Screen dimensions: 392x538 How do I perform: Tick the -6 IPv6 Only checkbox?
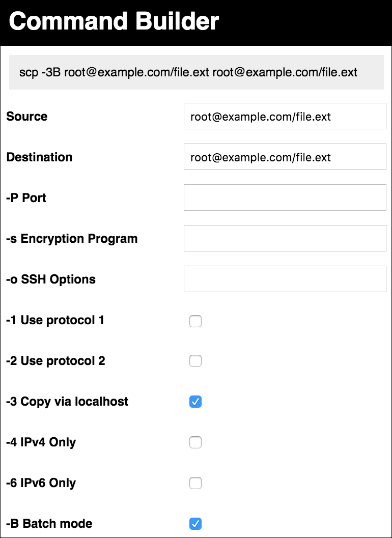coord(195,483)
